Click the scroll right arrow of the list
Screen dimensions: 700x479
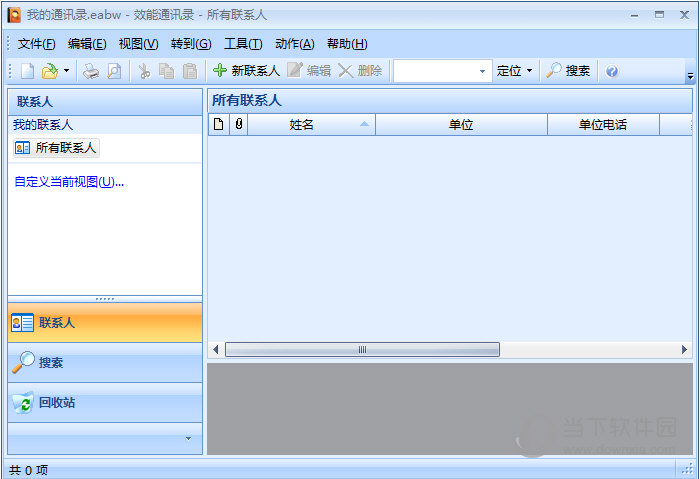point(684,350)
